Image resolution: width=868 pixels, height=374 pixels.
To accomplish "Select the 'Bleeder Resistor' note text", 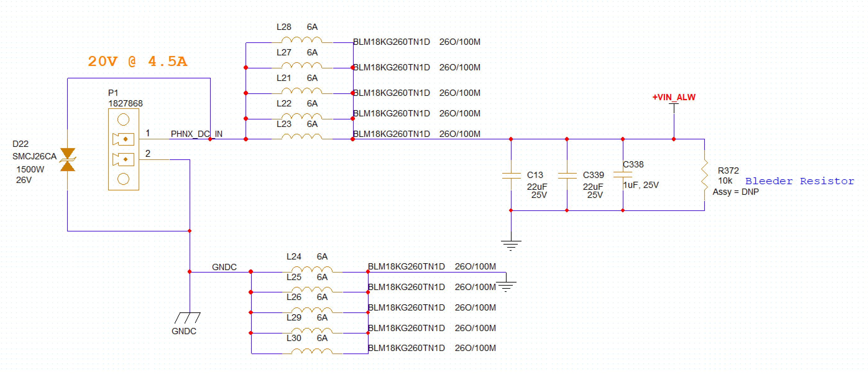I will click(x=800, y=181).
